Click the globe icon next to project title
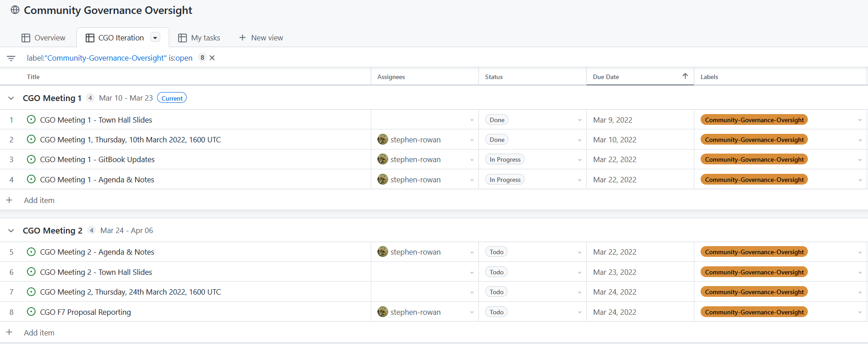The height and width of the screenshot is (344, 868). coord(15,10)
